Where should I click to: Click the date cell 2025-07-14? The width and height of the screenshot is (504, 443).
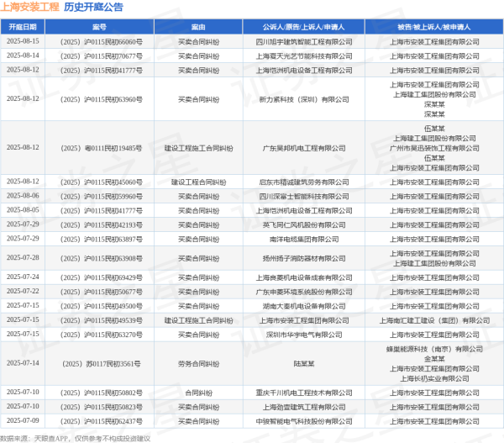(x=23, y=363)
